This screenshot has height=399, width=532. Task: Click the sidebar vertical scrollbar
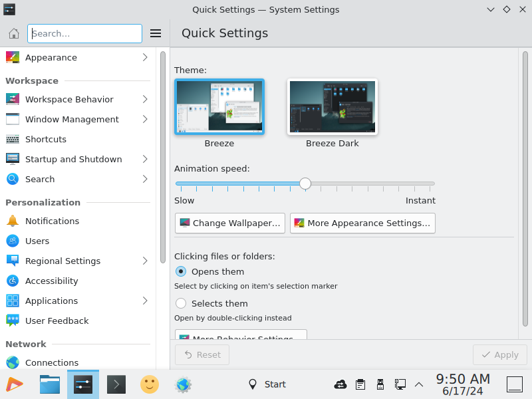tap(163, 157)
